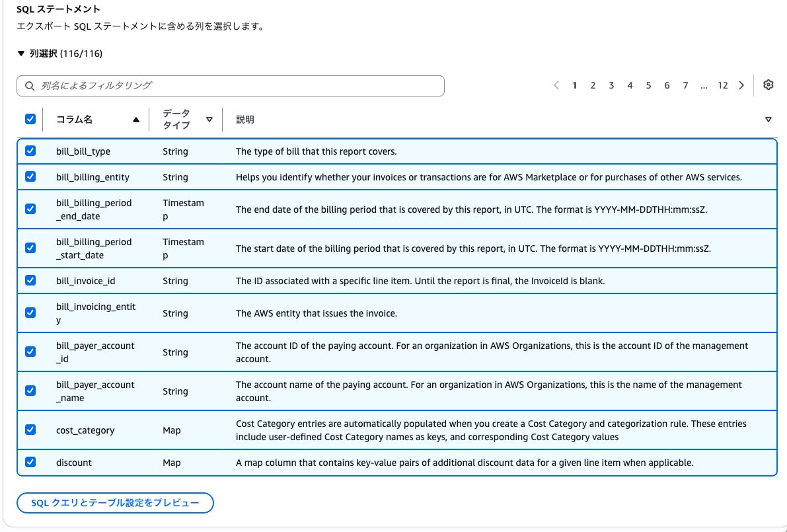This screenshot has width=787, height=532.
Task: Sort by 説明 column triangle at right
Action: 768,120
